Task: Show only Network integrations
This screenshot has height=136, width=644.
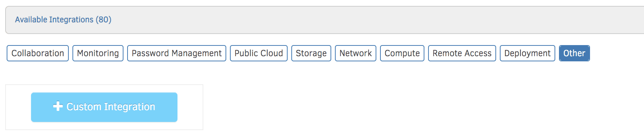Action: (x=356, y=53)
